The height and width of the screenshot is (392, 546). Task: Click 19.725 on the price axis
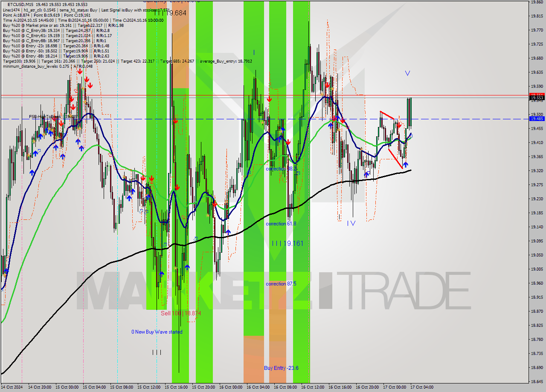pyautogui.click(x=536, y=44)
